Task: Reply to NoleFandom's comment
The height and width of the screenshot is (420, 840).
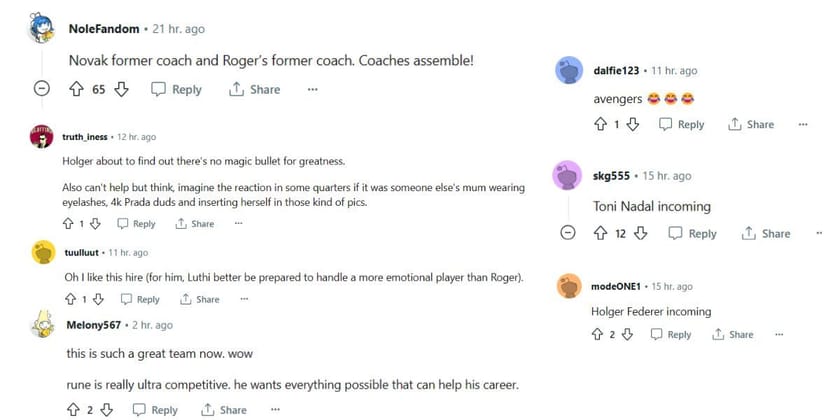Action: point(176,89)
